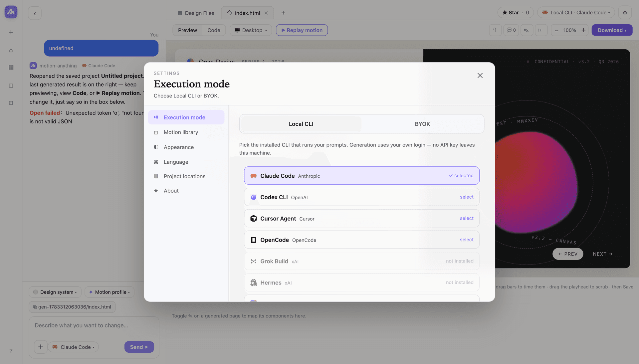Open the Motion profile dropdown
639x364 pixels.
point(109,292)
